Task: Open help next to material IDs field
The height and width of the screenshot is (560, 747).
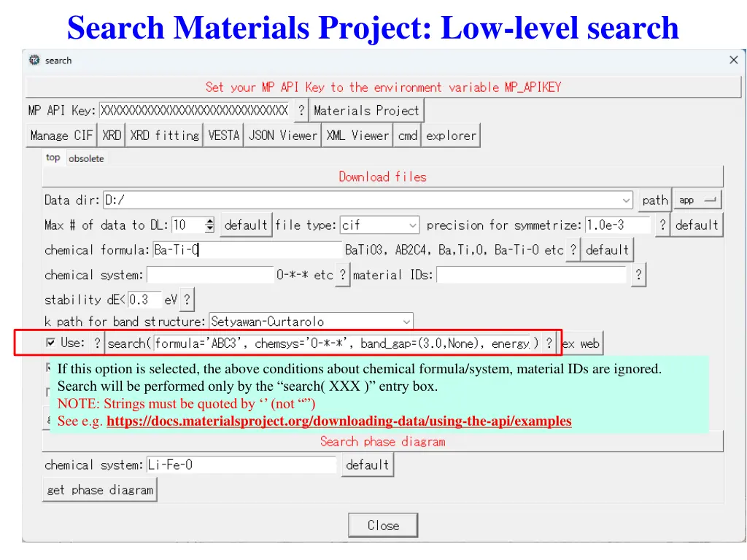Action: [638, 275]
